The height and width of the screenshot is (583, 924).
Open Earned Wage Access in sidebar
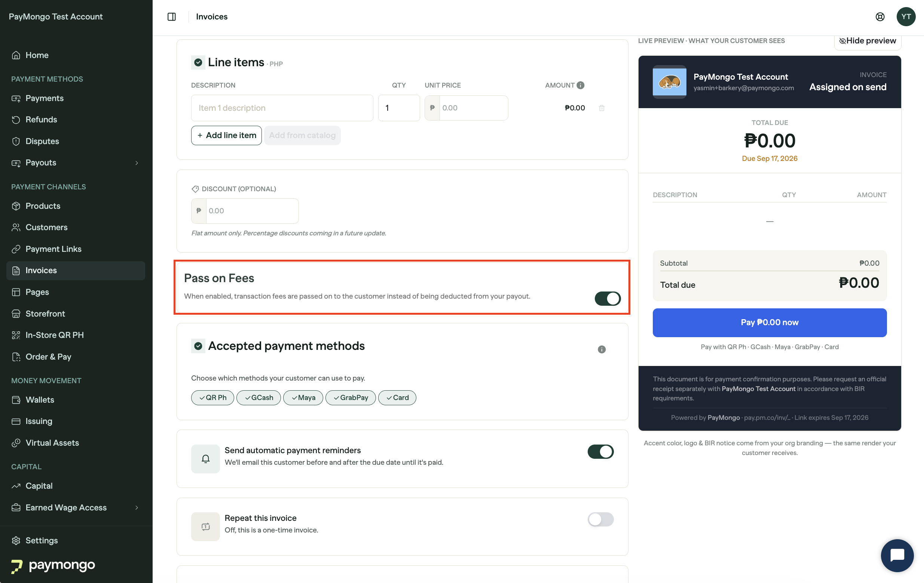tap(76, 508)
